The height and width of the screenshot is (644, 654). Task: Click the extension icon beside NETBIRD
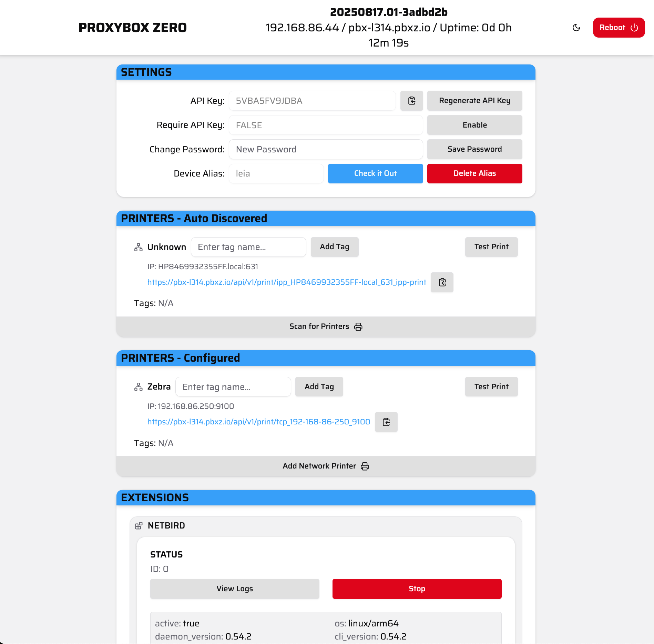(x=139, y=526)
